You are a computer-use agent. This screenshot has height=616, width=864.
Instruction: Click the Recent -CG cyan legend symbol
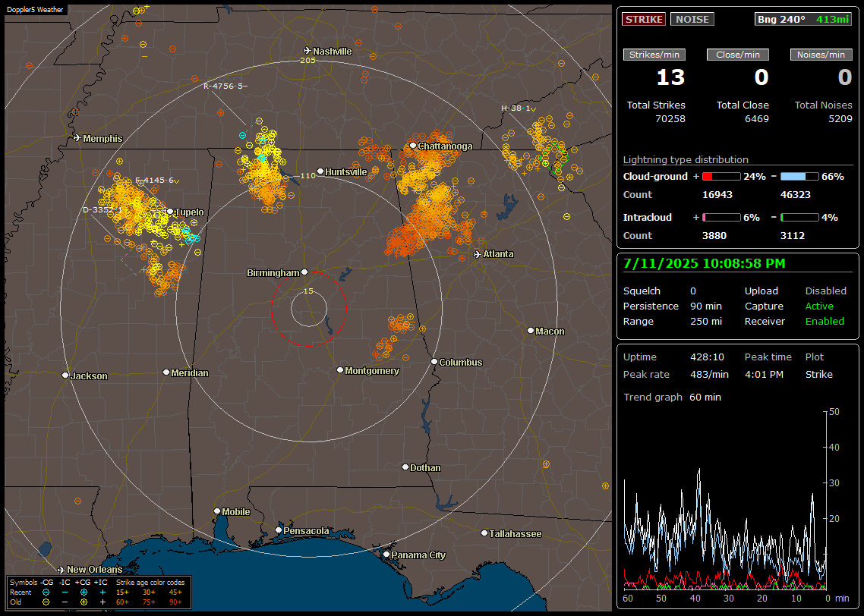(x=46, y=592)
